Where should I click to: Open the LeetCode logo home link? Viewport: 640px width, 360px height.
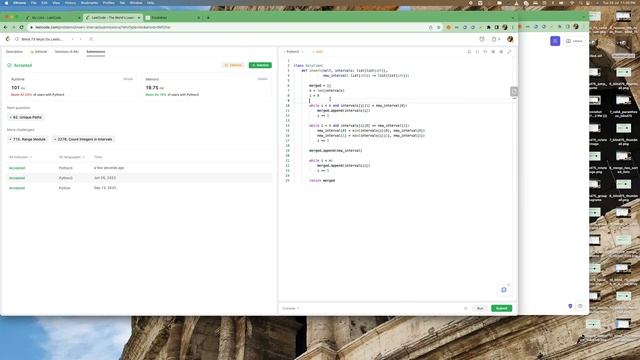click(x=8, y=39)
